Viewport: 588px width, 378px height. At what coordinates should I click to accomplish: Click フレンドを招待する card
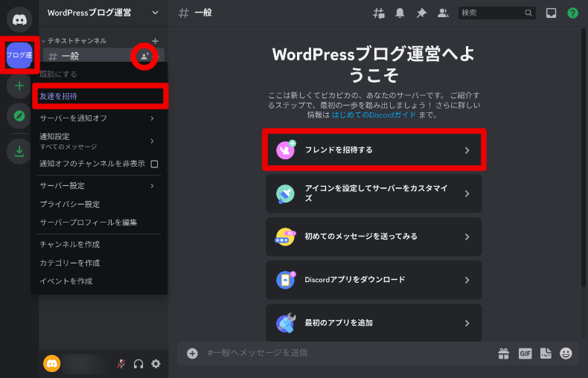click(374, 150)
